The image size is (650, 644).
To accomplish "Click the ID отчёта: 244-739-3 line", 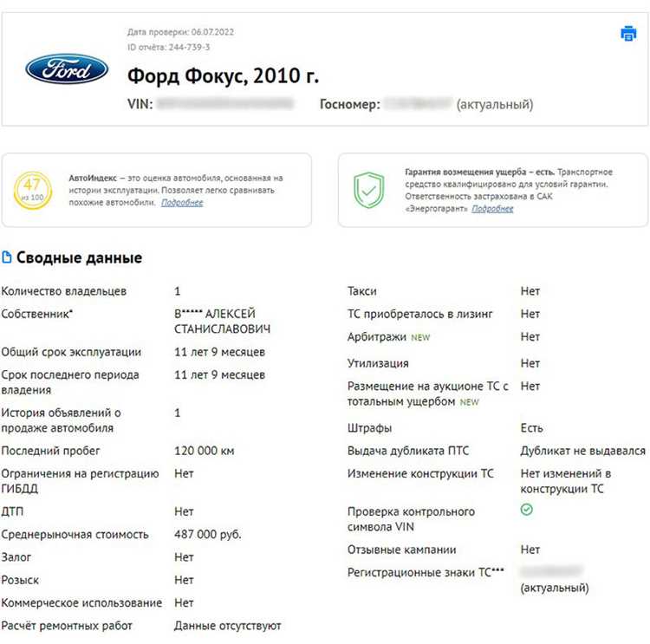I will click(168, 48).
